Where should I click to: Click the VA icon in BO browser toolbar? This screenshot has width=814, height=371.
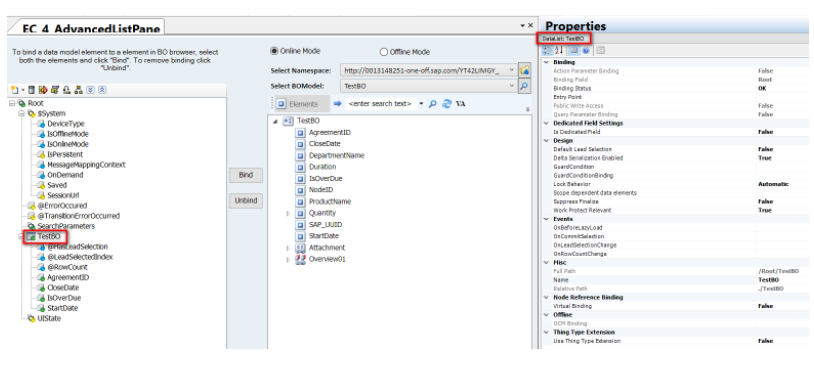460,104
